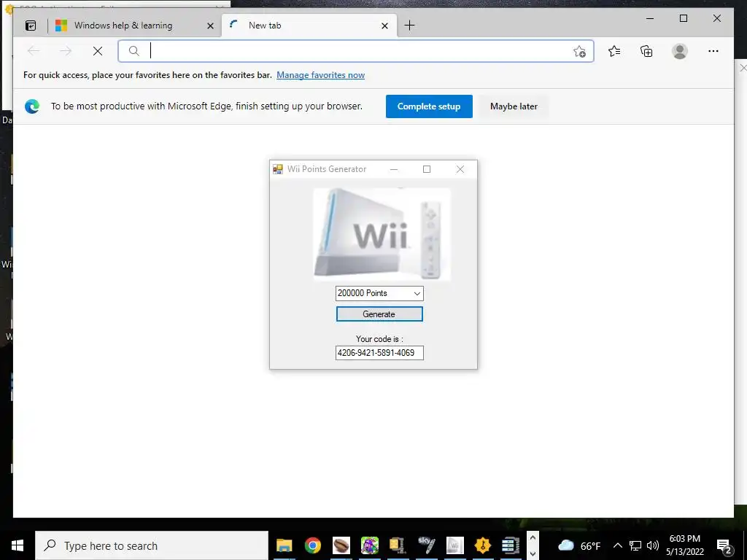The height and width of the screenshot is (560, 747).
Task: Open the coffee bean taskbar app
Action: tap(341, 545)
